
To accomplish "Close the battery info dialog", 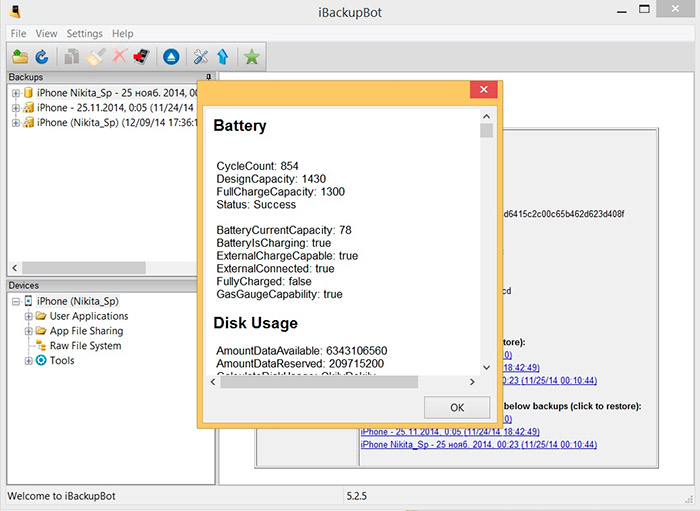I will [x=484, y=91].
